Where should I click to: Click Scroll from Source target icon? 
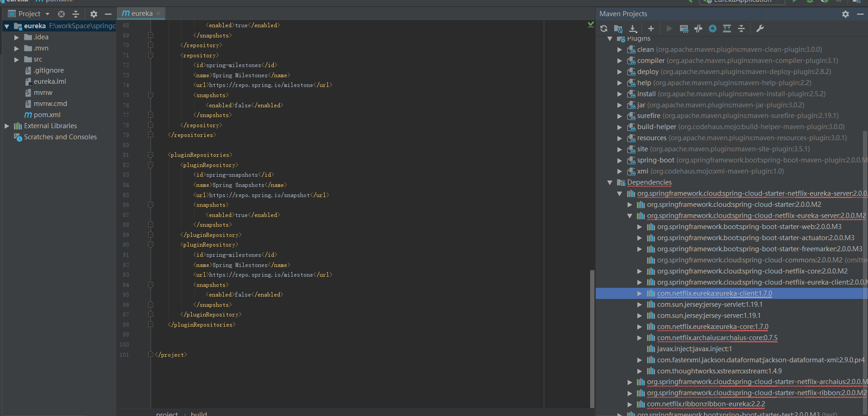click(x=61, y=14)
